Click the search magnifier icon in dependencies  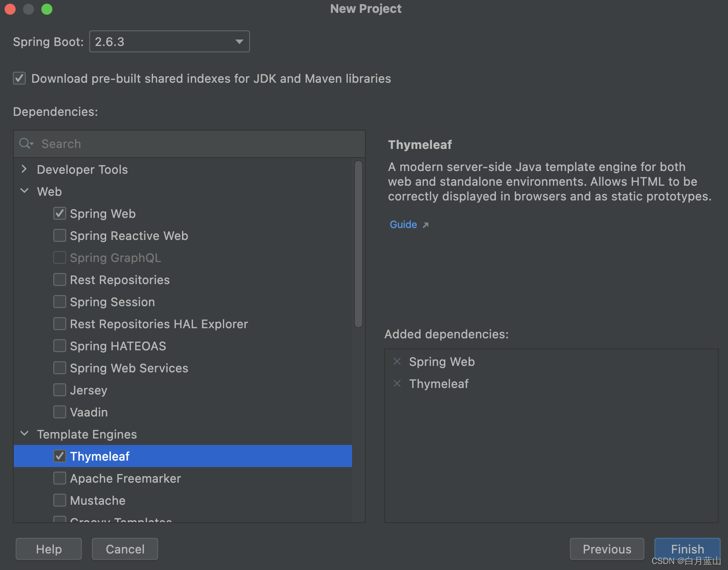click(26, 143)
